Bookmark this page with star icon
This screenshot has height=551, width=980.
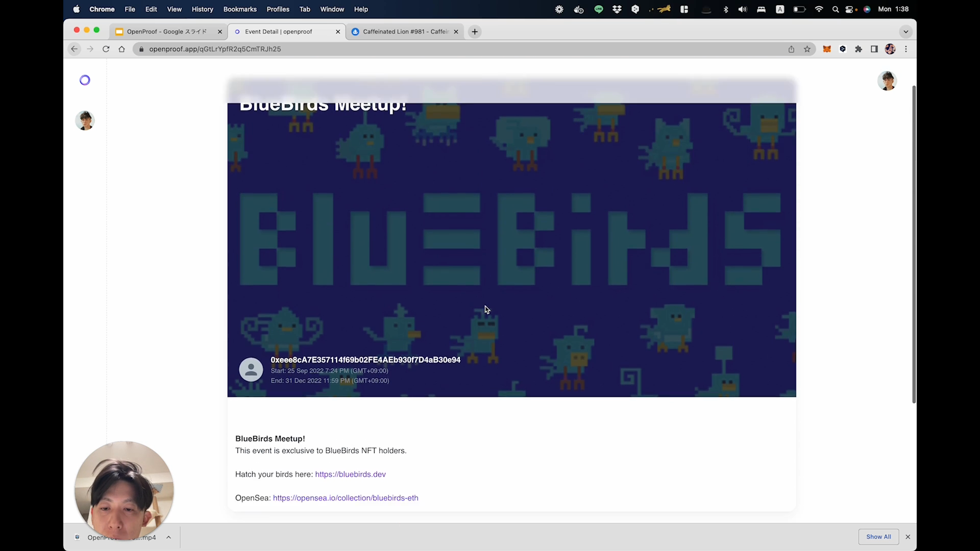click(x=807, y=49)
